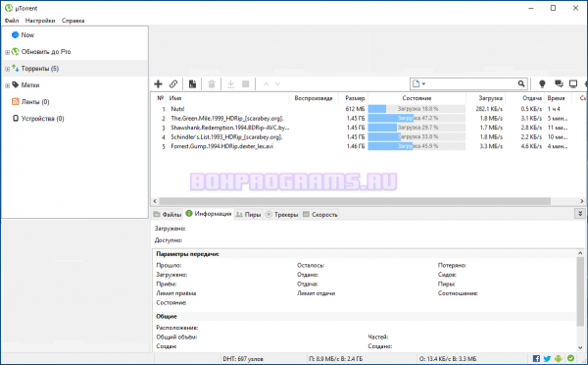Select Устройства (0) devices item
This screenshot has height=365, width=588.
pos(42,119)
